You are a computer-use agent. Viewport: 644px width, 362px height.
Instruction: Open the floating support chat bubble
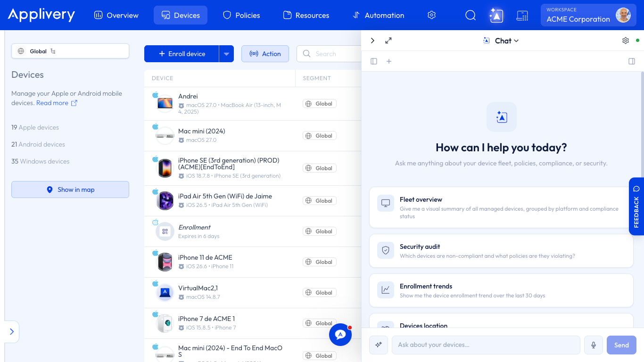340,335
